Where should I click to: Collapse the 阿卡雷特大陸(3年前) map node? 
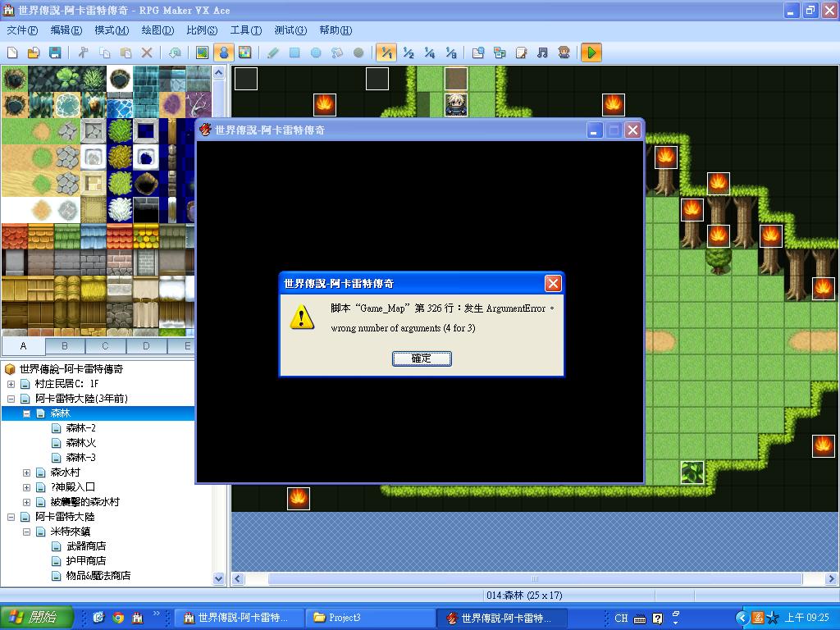click(11, 399)
